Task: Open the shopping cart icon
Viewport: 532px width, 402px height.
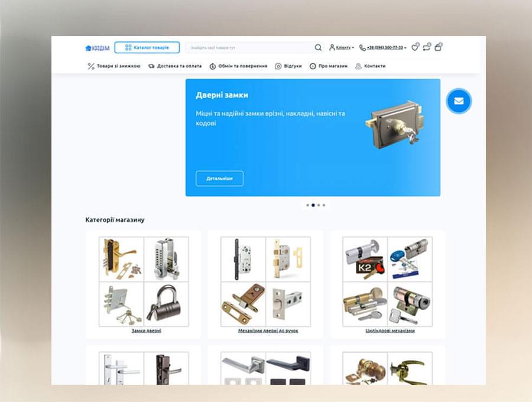Action: click(438, 47)
